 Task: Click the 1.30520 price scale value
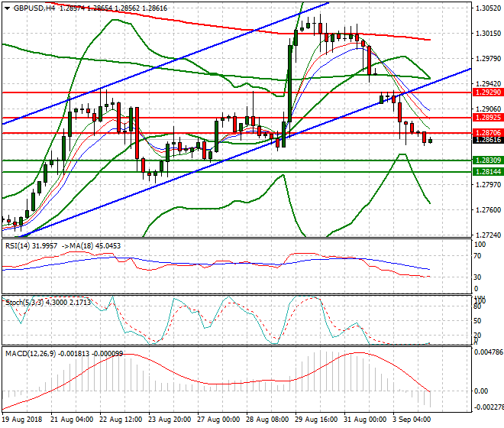pos(488,8)
